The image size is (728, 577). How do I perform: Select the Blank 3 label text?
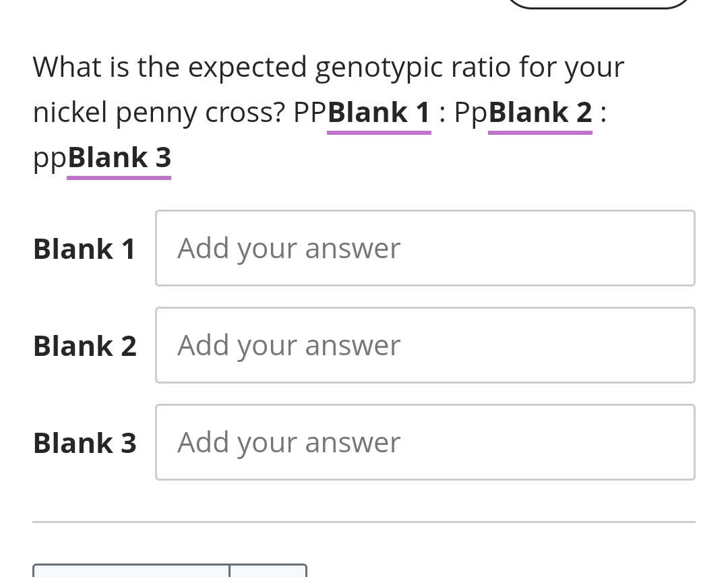pyautogui.click(x=84, y=442)
